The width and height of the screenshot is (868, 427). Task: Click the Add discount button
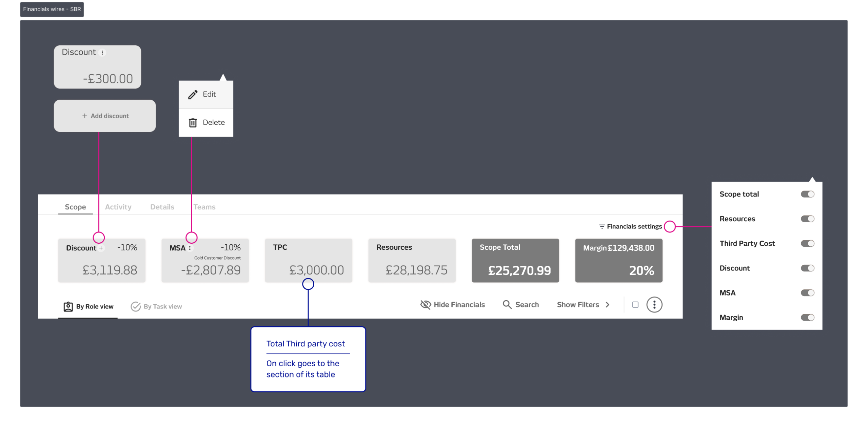105,116
